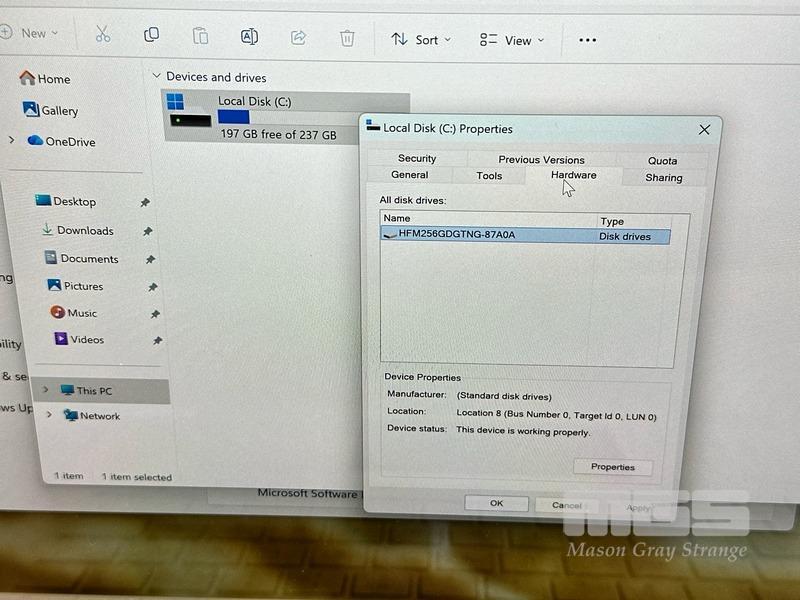The height and width of the screenshot is (600, 800).
Task: Open the Sort dropdown
Action: tap(421, 39)
